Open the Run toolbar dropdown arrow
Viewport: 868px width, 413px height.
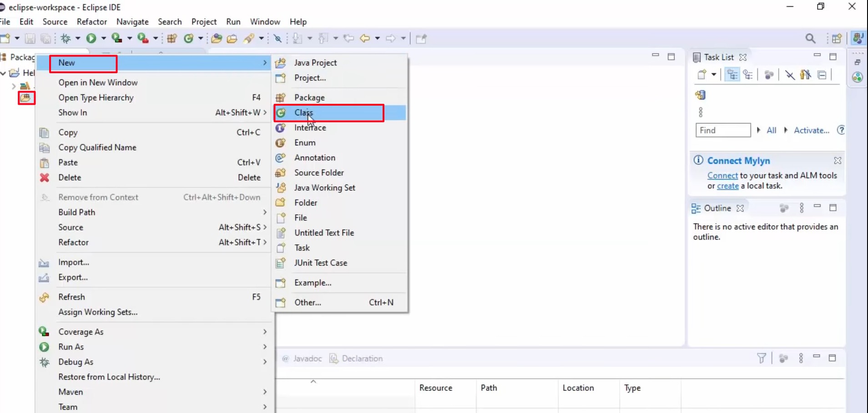click(103, 39)
